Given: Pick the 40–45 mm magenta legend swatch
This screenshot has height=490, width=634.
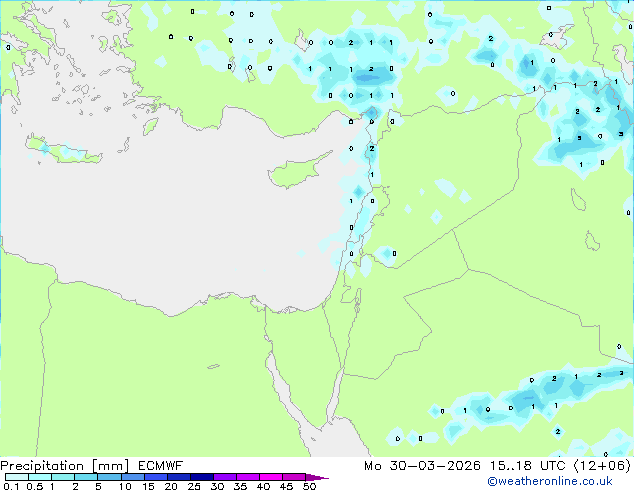Looking at the screenshot, I should tap(271, 477).
